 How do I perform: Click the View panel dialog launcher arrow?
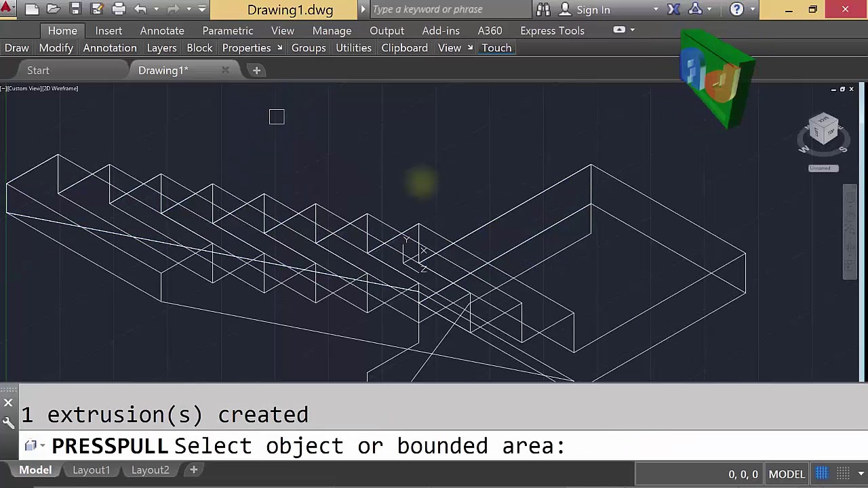tap(470, 48)
